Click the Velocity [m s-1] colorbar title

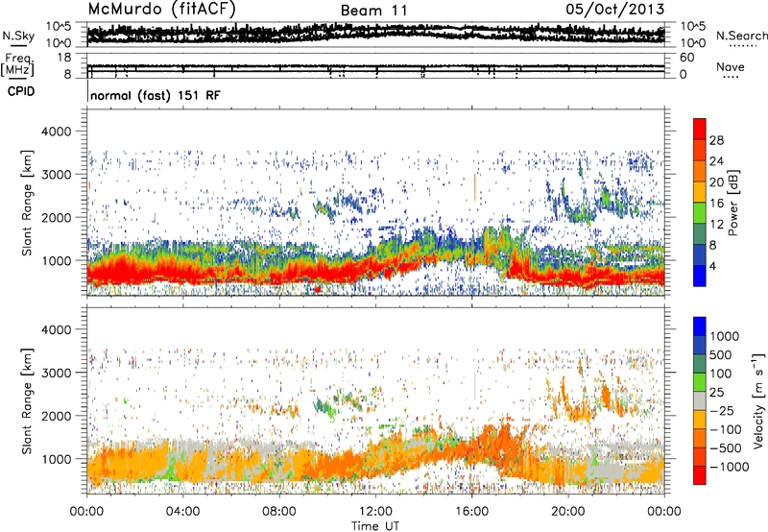coord(758,400)
